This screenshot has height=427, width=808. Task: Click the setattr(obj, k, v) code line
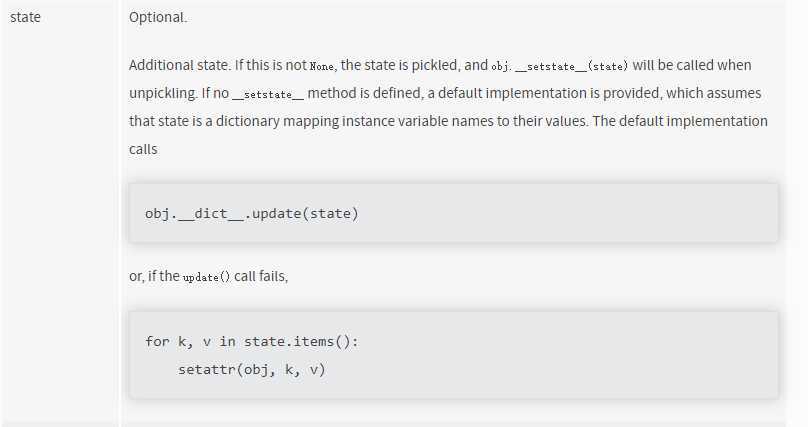point(251,369)
